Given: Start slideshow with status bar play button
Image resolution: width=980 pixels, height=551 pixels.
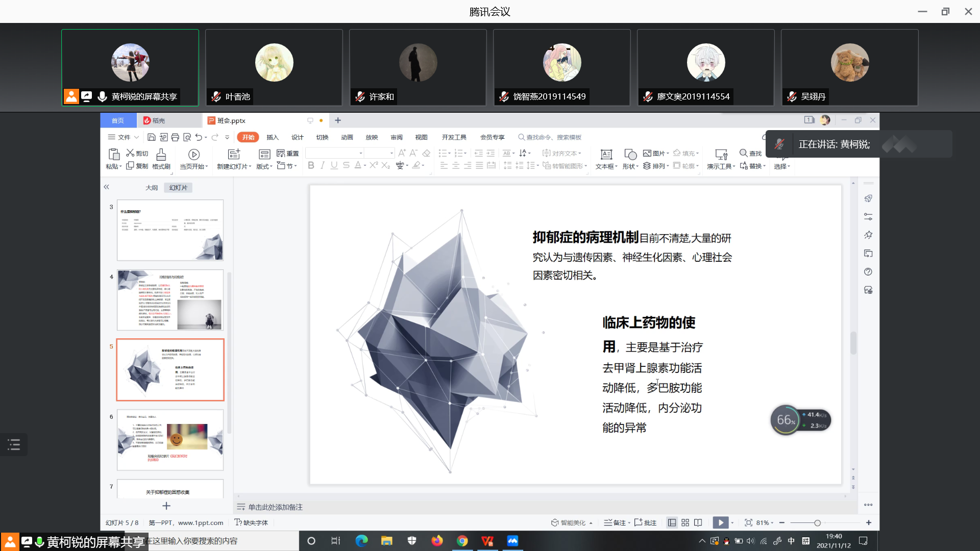Looking at the screenshot, I should [720, 522].
